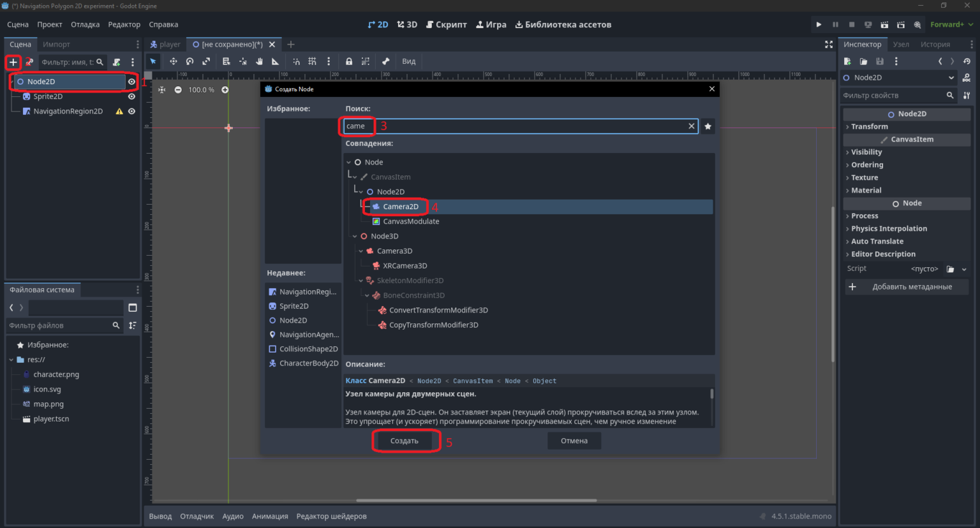Screen dimensions: 980x528
Task: Switch to the Скрипт workspace
Action: coord(447,24)
